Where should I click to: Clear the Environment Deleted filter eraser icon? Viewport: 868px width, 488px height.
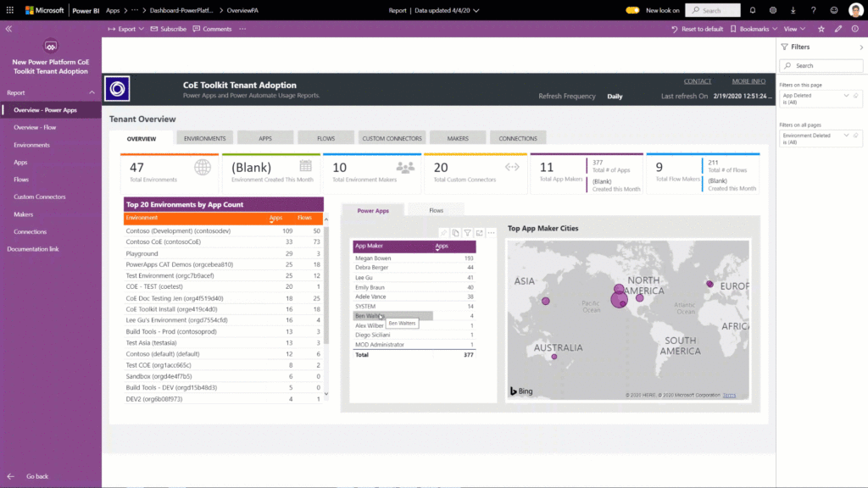[x=856, y=136]
